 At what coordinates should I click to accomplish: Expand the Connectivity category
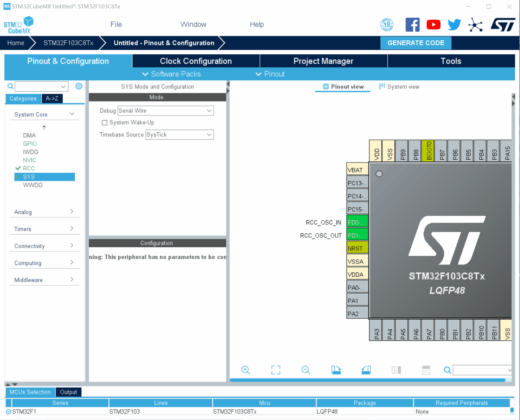(44, 246)
